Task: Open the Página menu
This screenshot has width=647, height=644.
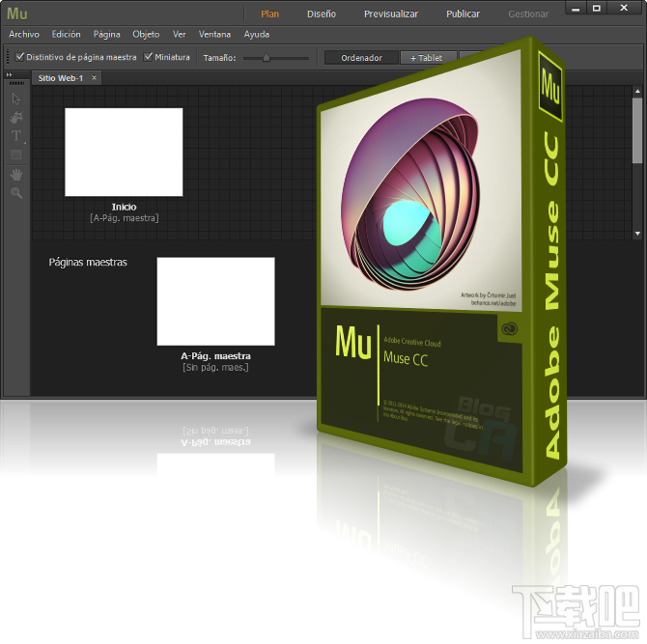Action: (x=106, y=34)
